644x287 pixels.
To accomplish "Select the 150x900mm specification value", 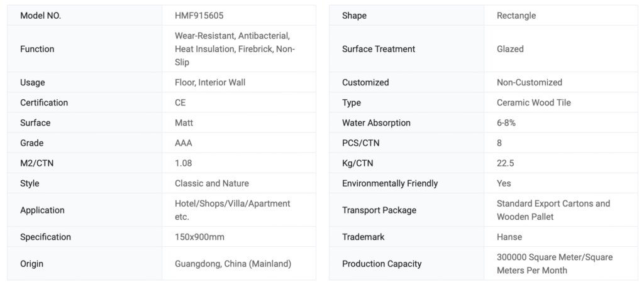I will [x=199, y=237].
